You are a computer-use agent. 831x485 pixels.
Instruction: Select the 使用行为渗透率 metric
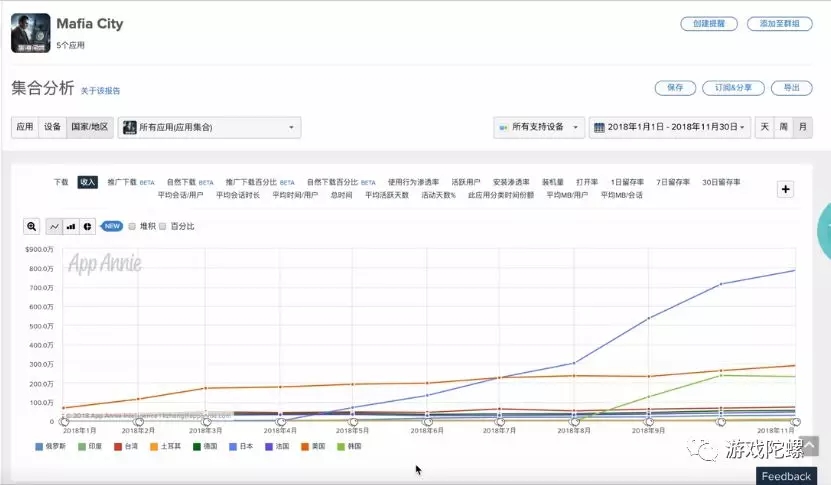[x=413, y=182]
